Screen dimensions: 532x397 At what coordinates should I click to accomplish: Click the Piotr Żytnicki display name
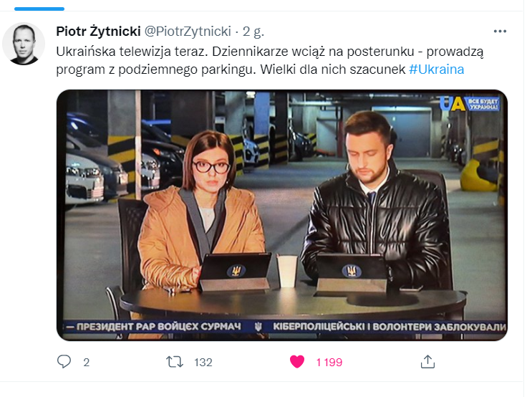[98, 32]
